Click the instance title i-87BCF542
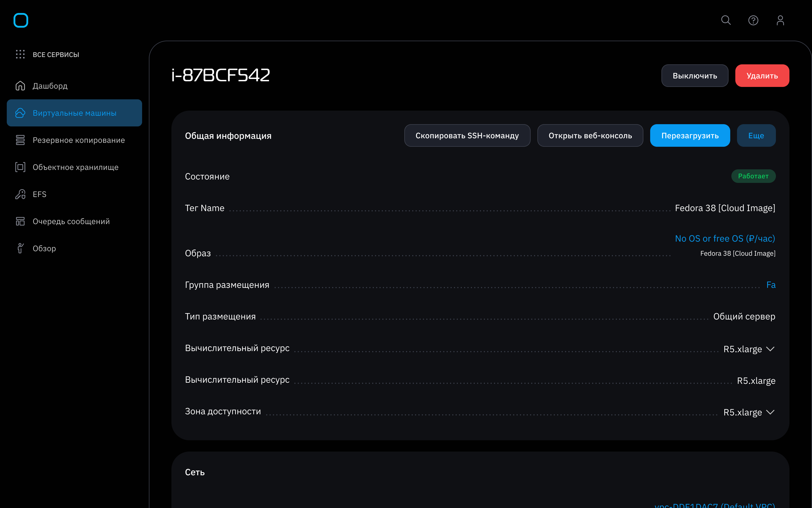The width and height of the screenshot is (812, 508). 220,75
